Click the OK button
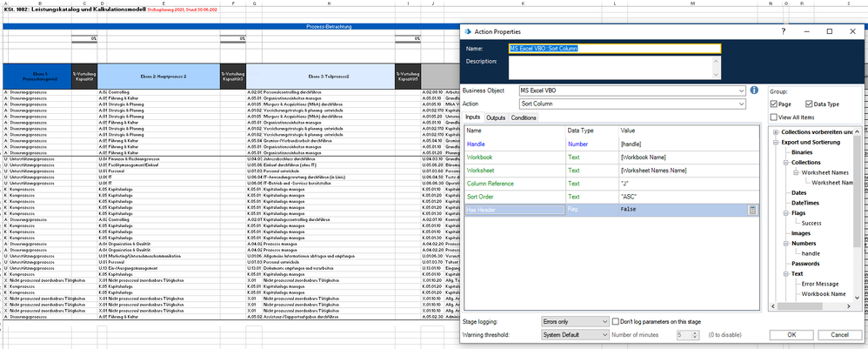This screenshot has width=868, height=349. (791, 333)
